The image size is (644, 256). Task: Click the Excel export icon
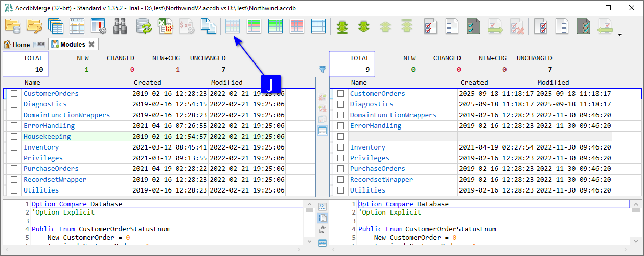pyautogui.click(x=165, y=26)
